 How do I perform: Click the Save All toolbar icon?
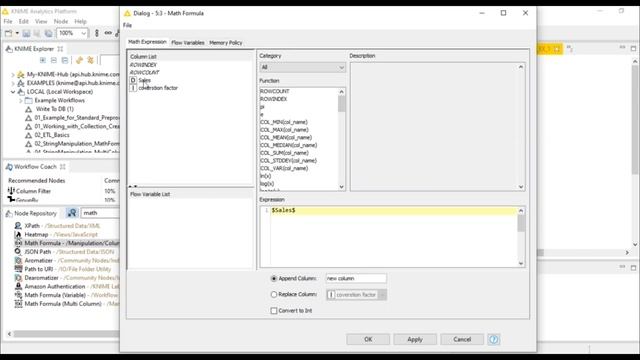coord(48,33)
